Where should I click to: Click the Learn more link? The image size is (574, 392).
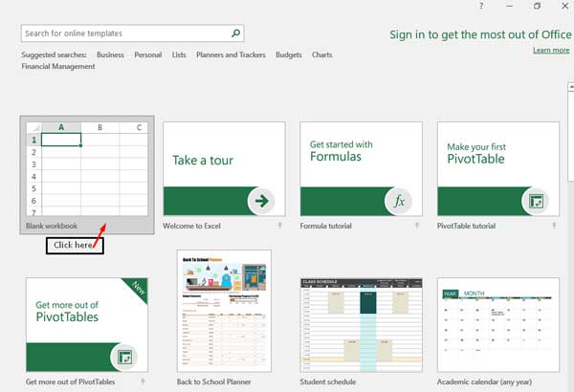[x=551, y=50]
